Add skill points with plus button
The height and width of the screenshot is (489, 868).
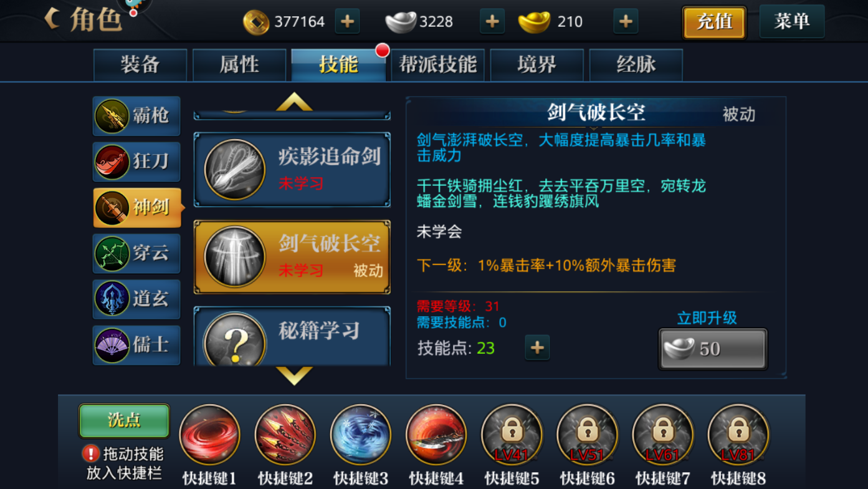tap(537, 347)
